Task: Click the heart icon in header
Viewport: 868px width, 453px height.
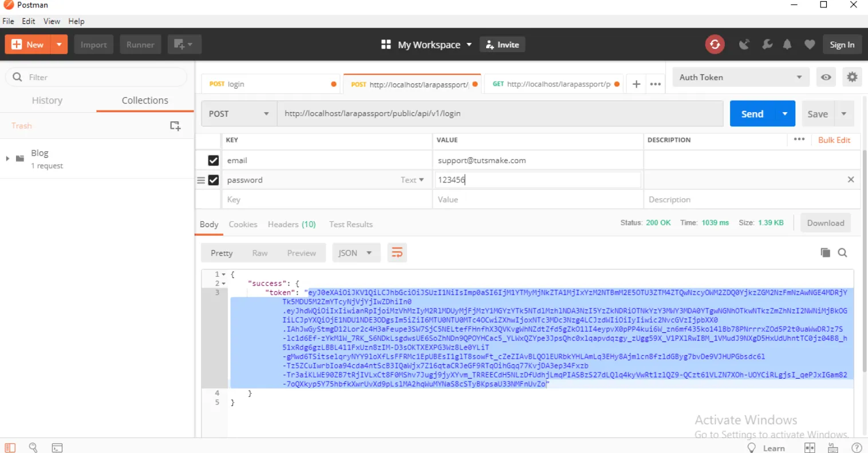Action: 810,45
